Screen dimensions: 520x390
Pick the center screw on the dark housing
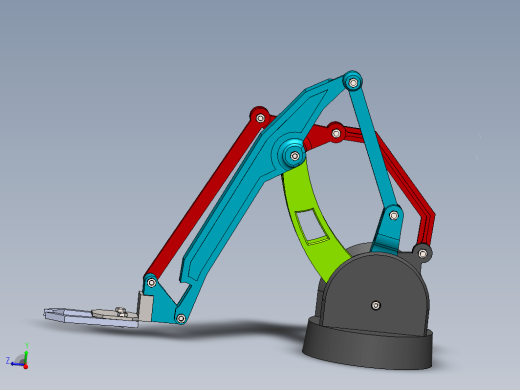coord(376,305)
